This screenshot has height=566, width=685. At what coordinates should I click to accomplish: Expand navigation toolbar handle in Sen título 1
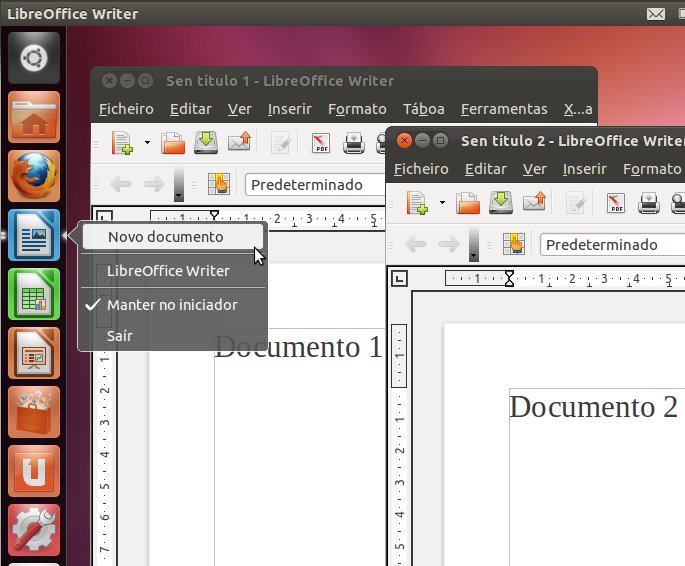click(179, 184)
